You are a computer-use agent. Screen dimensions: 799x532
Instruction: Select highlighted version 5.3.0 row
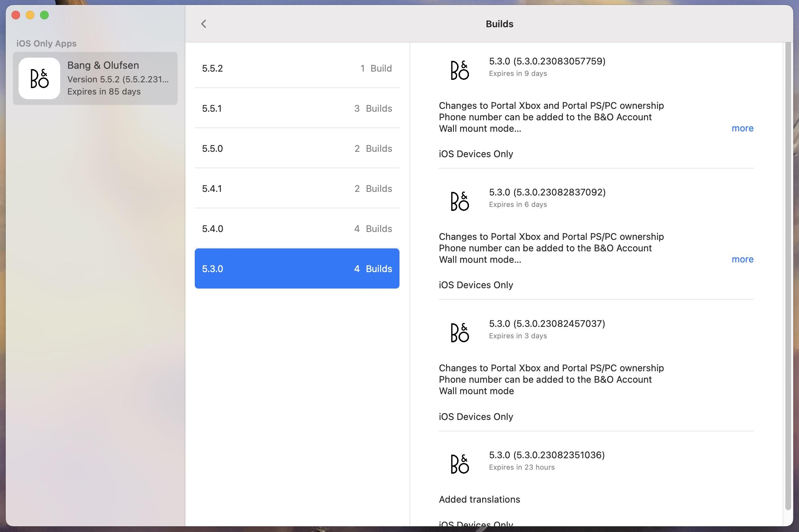[x=297, y=269]
